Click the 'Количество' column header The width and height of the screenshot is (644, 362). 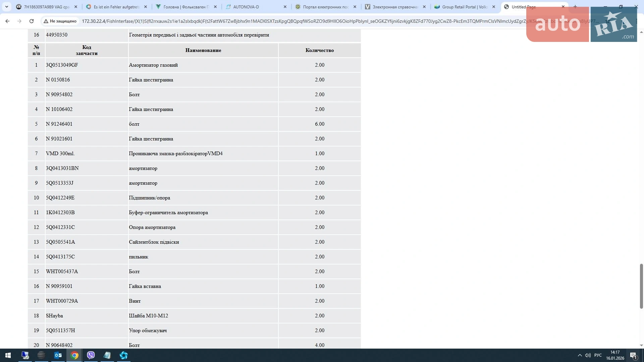pyautogui.click(x=320, y=50)
